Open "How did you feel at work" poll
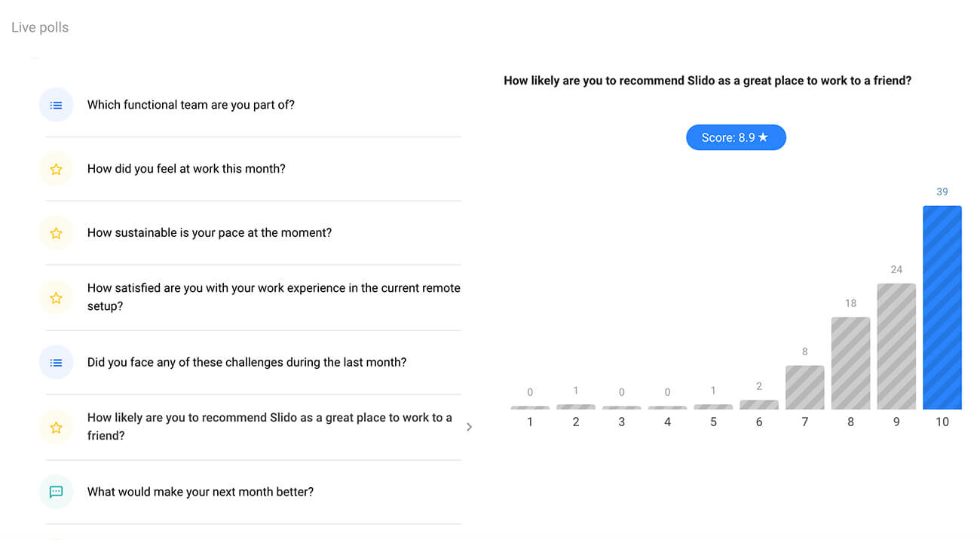The image size is (980, 540). 186,169
